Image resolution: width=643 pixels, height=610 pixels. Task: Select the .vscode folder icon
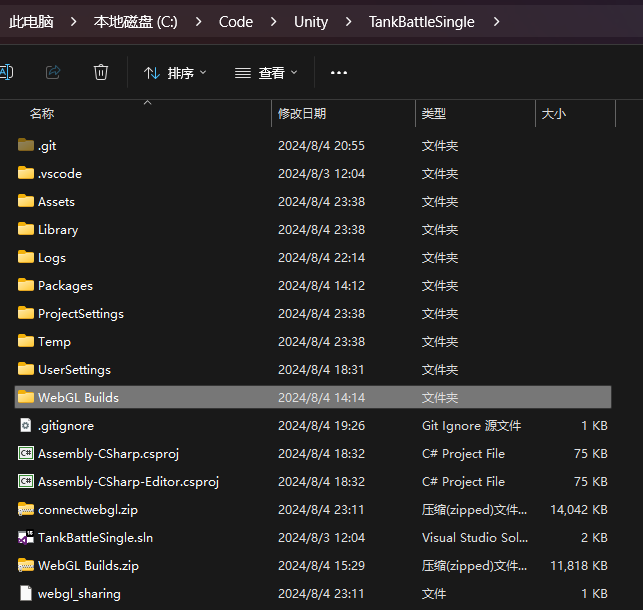(26, 173)
